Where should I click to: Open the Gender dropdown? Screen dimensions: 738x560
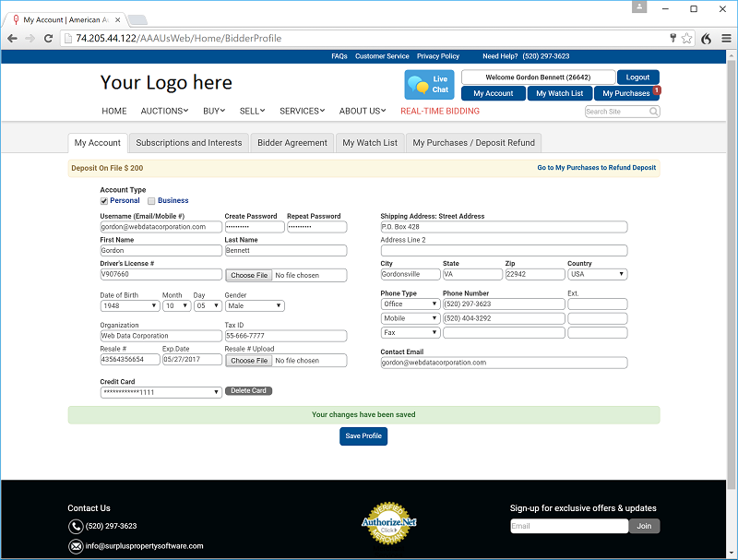pyautogui.click(x=255, y=306)
